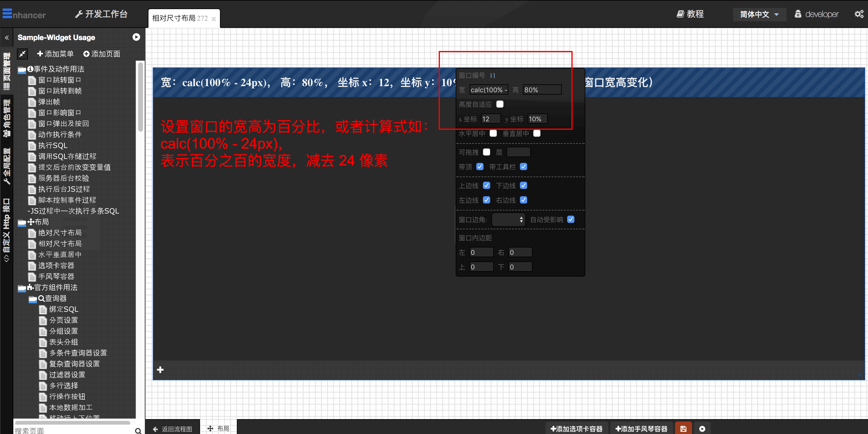Click 添加选项卡容器 button
This screenshot has height=434, width=868.
pos(577,429)
